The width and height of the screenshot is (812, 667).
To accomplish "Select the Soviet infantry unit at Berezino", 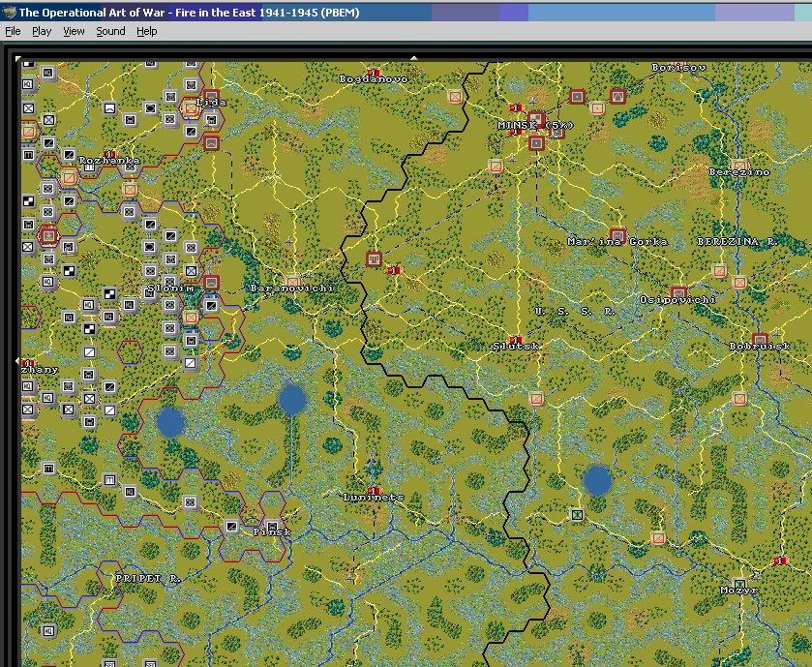I will point(739,167).
